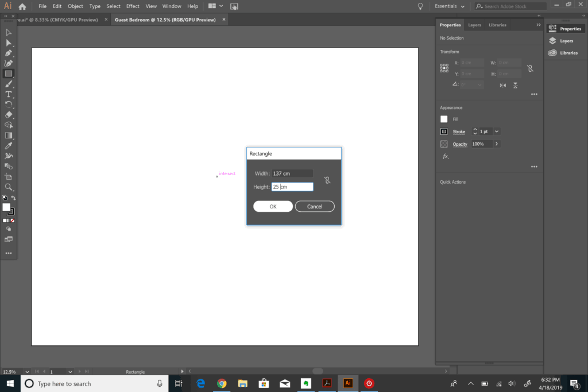The height and width of the screenshot is (392, 588).
Task: Select the Blend tool
Action: point(8,166)
